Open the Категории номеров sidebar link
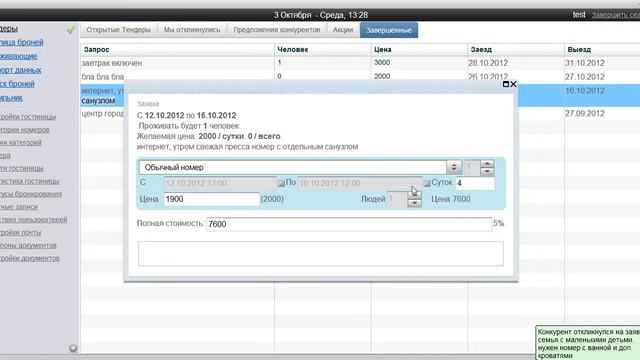This screenshot has height=360, width=640. click(x=24, y=130)
